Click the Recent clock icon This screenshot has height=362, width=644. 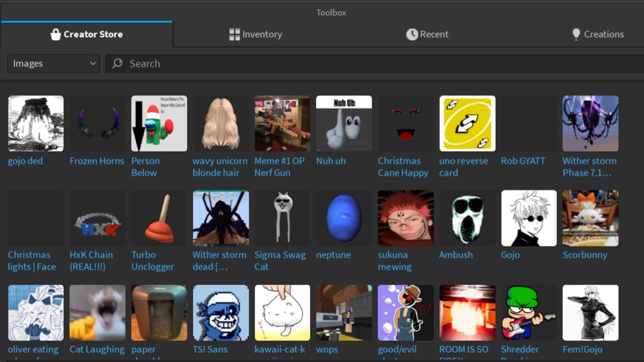click(x=411, y=34)
